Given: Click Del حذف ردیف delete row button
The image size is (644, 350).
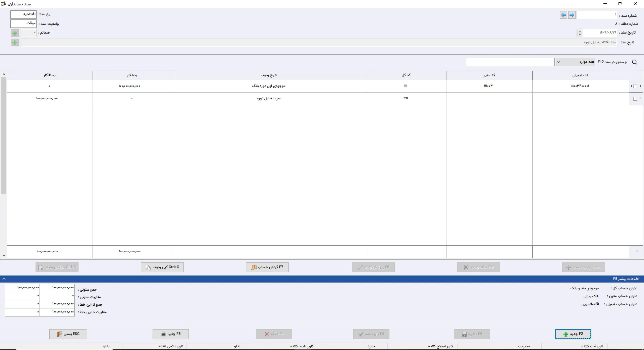Looking at the screenshot, I should [479, 267].
